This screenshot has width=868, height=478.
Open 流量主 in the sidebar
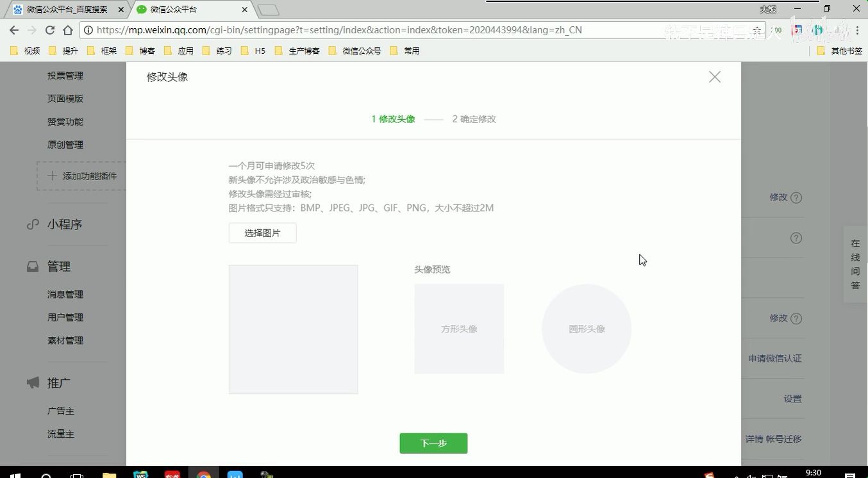coord(61,434)
